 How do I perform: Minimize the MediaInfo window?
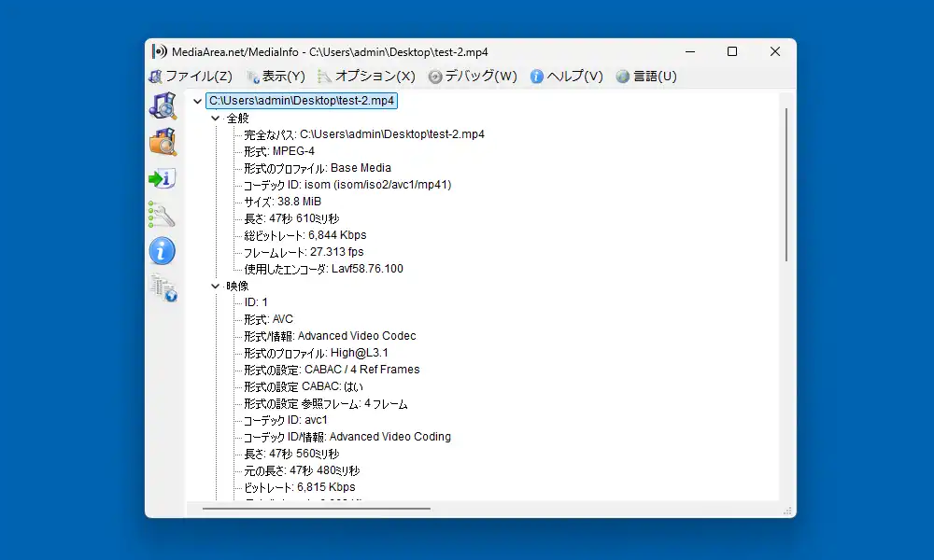pyautogui.click(x=690, y=51)
